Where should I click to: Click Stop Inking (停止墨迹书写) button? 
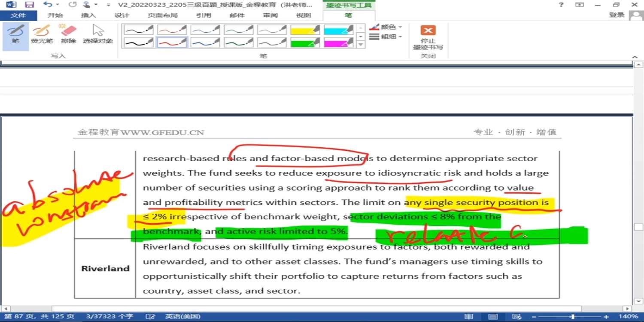coord(428,37)
